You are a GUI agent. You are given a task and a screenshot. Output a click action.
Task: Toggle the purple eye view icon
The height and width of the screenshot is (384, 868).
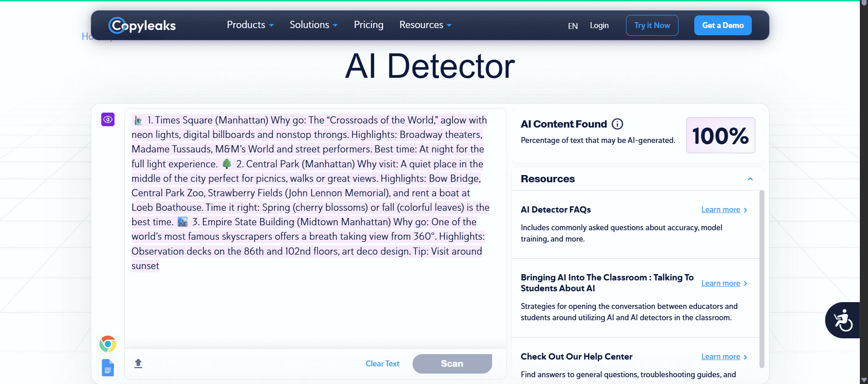108,119
